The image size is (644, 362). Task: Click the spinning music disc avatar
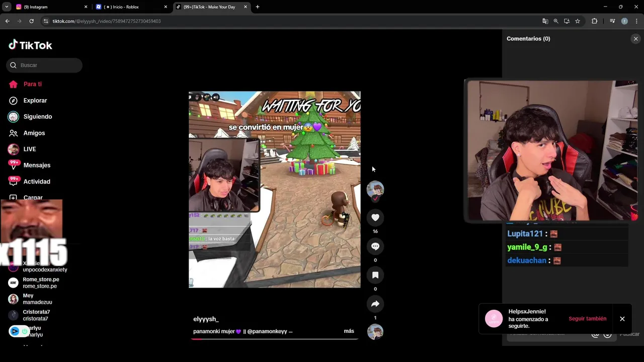tap(375, 332)
